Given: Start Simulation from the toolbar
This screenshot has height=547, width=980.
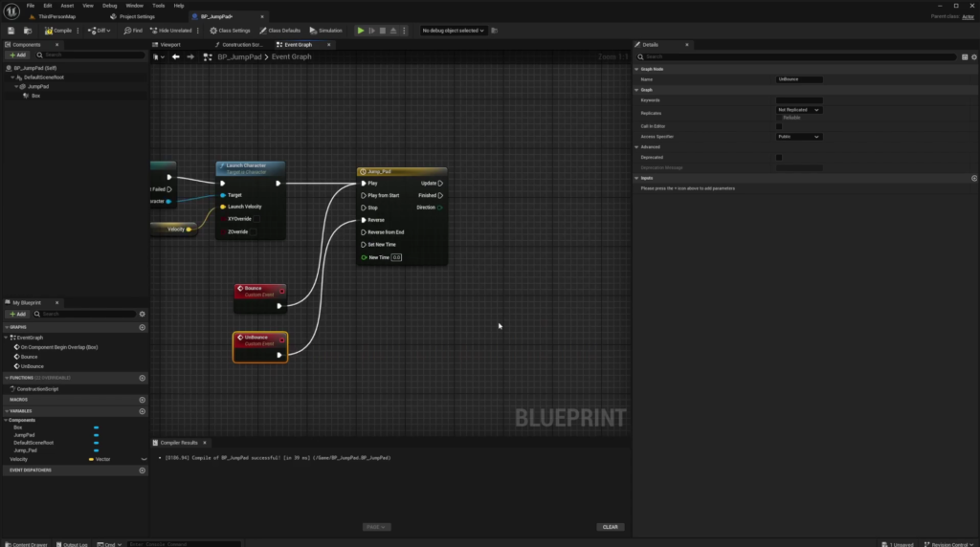Looking at the screenshot, I should tap(325, 31).
